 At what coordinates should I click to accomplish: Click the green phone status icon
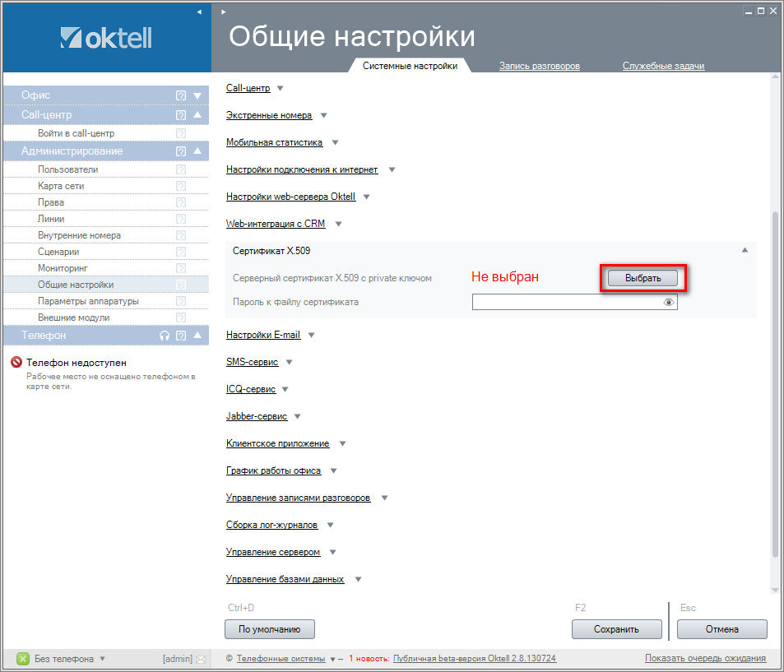pos(23,659)
